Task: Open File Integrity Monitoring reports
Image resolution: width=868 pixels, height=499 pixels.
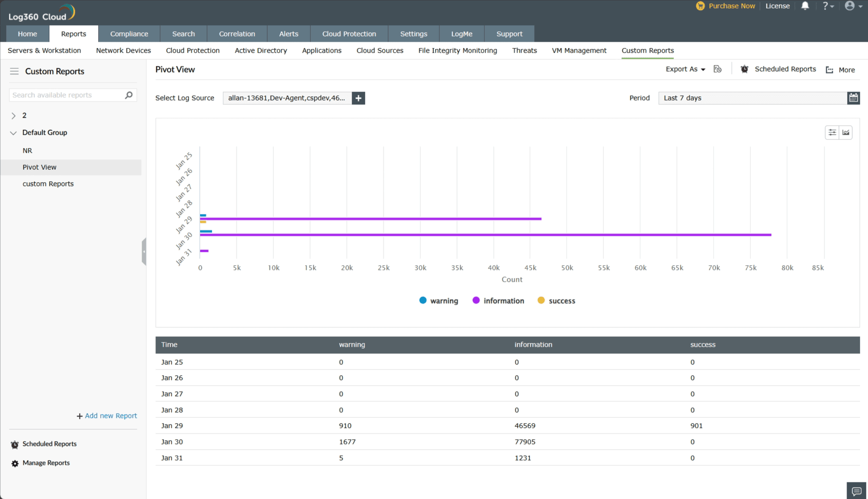Action: click(457, 50)
